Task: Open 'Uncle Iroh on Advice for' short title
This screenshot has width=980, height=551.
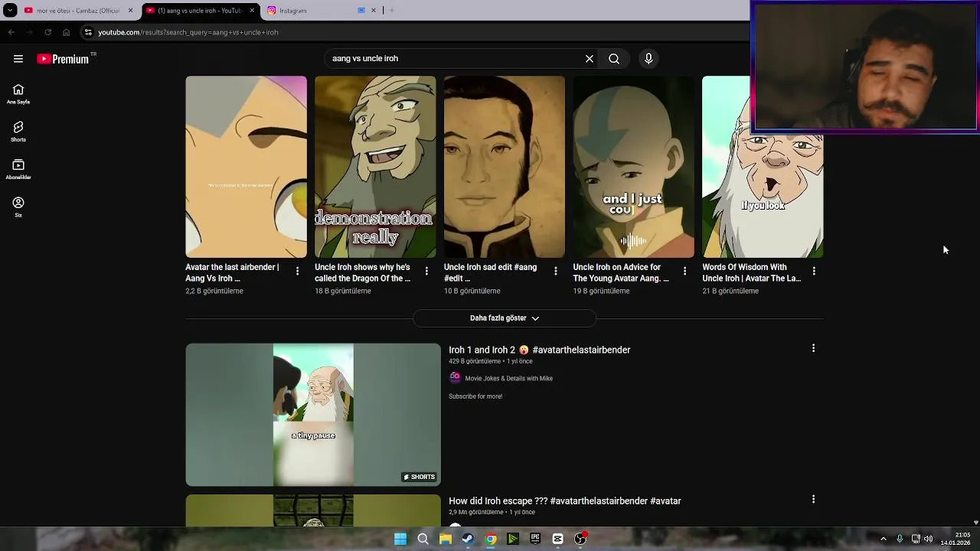Action: (621, 273)
